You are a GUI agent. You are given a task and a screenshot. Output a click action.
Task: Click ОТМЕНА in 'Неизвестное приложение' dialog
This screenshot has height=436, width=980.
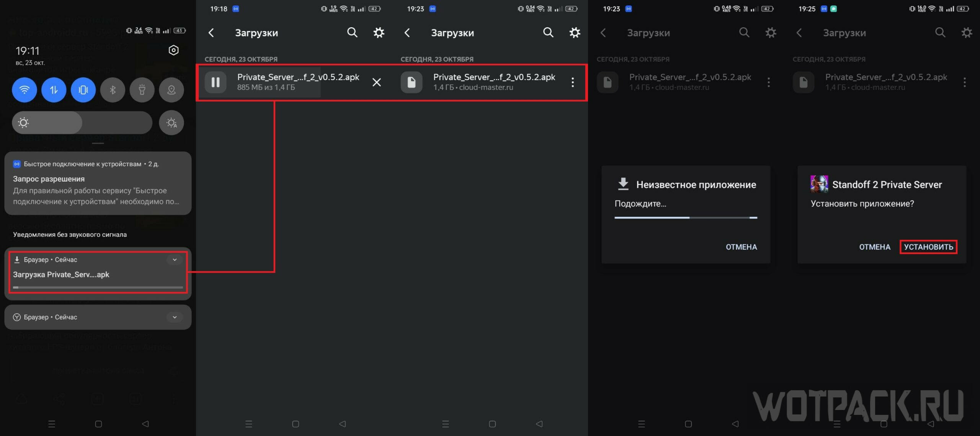click(741, 247)
